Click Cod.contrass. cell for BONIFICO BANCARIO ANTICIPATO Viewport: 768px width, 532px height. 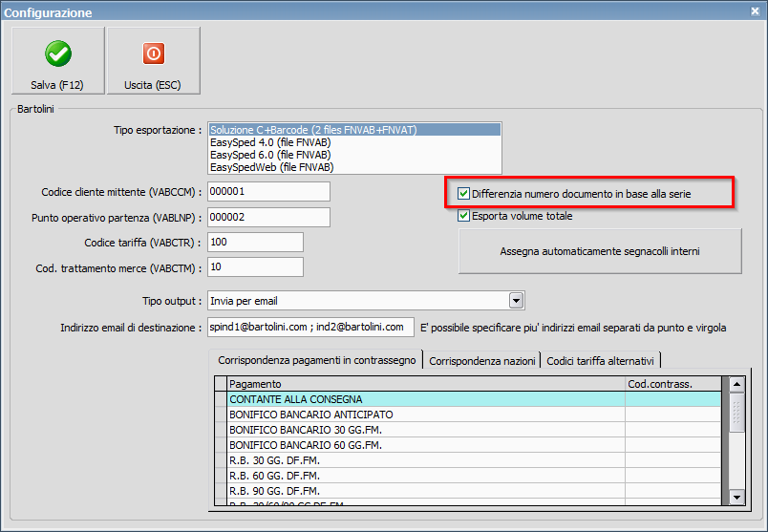click(673, 415)
